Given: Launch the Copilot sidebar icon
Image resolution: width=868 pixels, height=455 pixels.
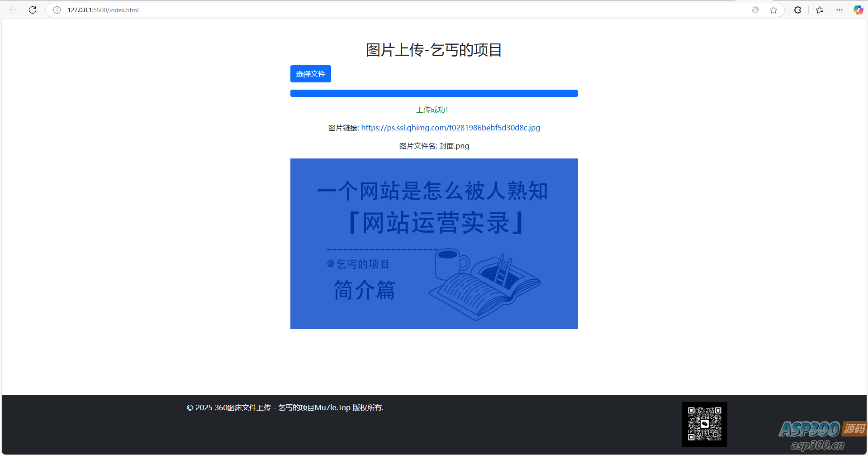Looking at the screenshot, I should [x=858, y=10].
